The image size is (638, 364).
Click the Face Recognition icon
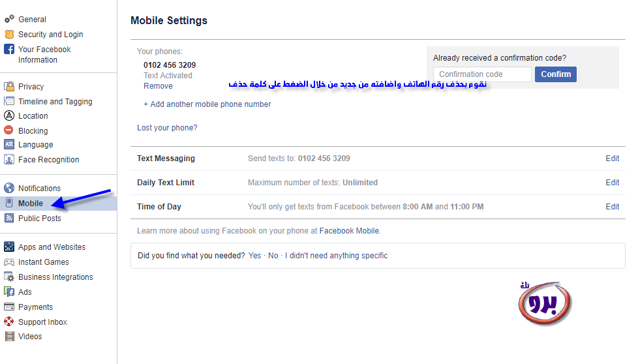point(9,160)
